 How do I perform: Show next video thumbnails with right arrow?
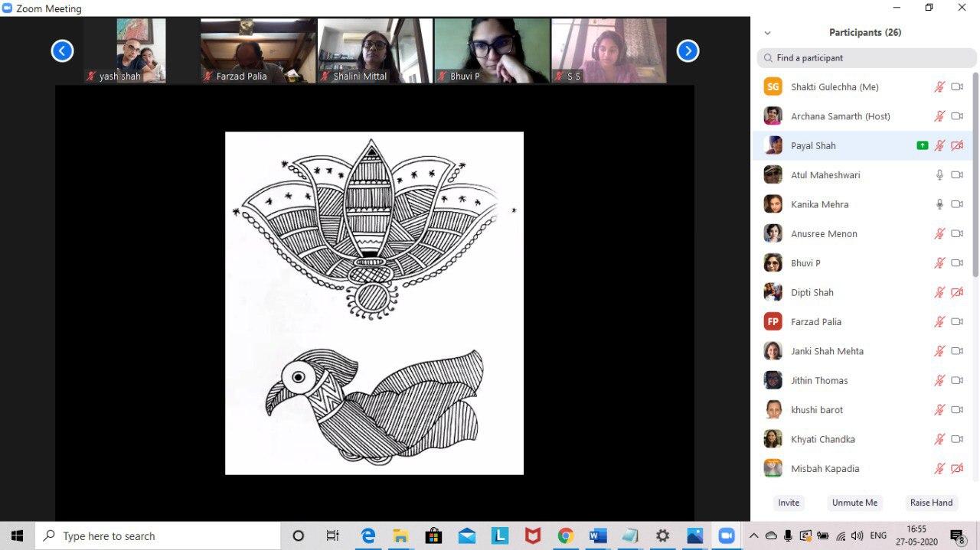tap(688, 51)
